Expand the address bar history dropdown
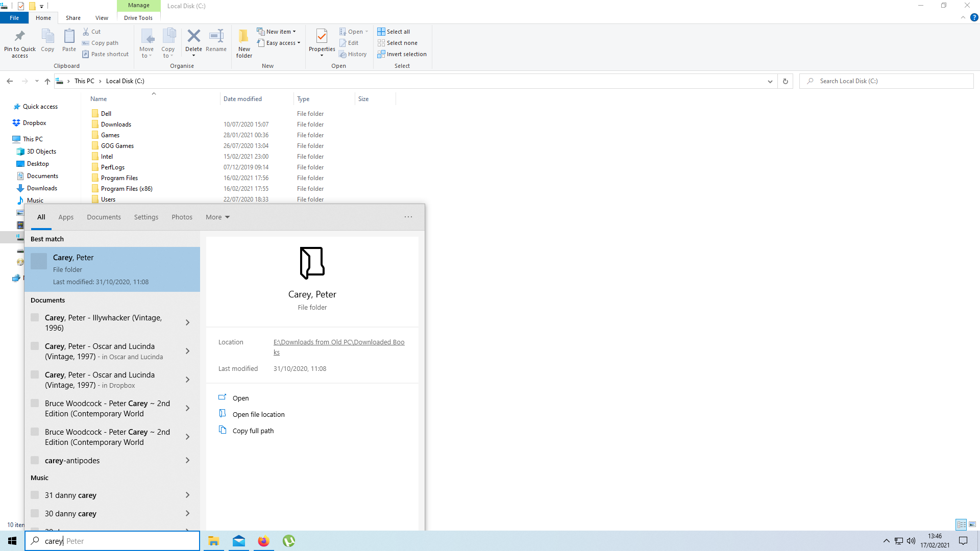Screen dimensions: 980x551 (x=770, y=81)
